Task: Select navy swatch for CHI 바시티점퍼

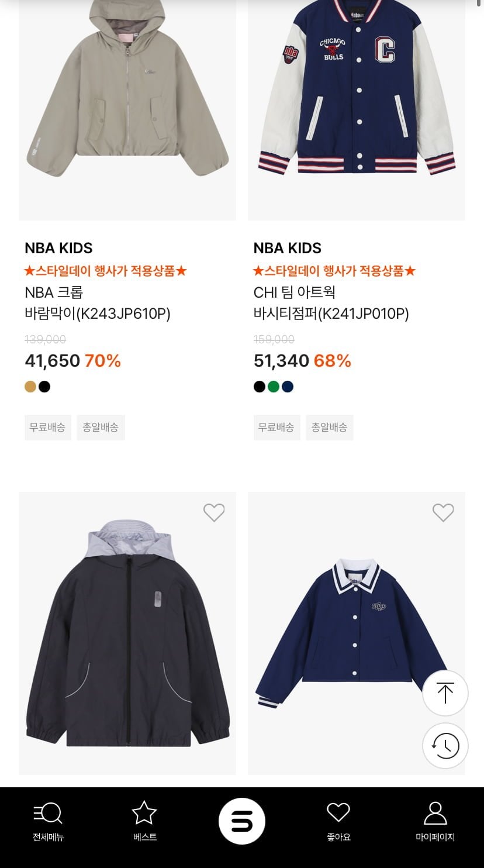Action: click(x=288, y=387)
